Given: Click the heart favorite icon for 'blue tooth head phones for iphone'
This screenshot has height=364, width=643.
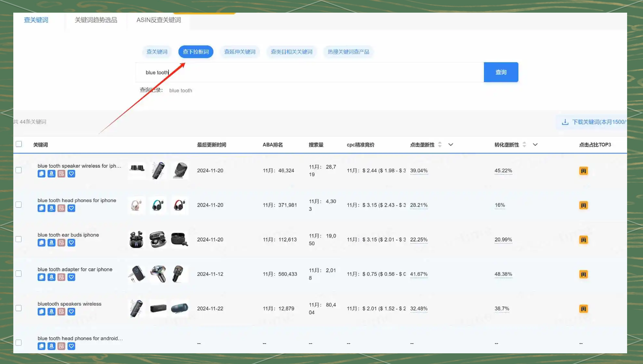Looking at the screenshot, I should (x=71, y=208).
